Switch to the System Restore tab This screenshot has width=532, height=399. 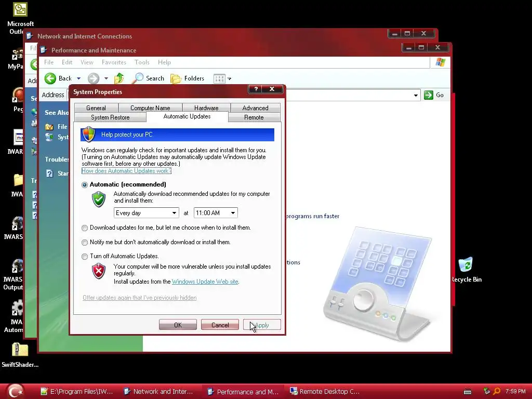coord(110,117)
